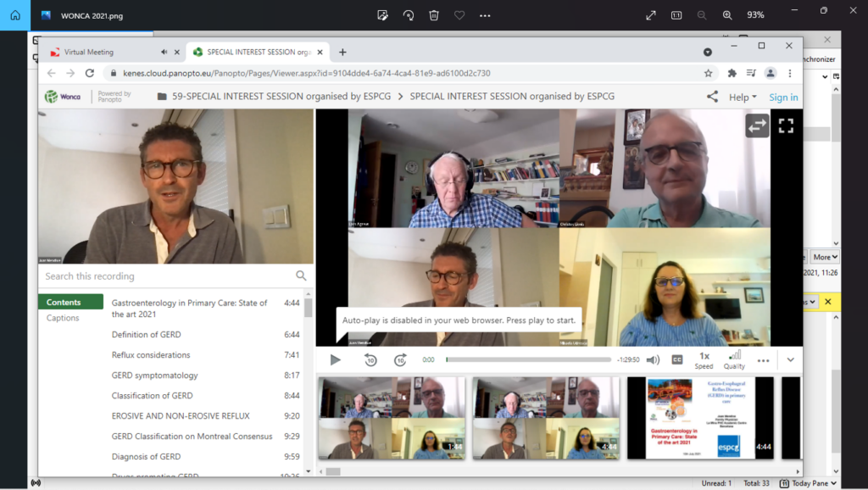
Task: Open the Chrome three-dot menu
Action: [x=790, y=73]
